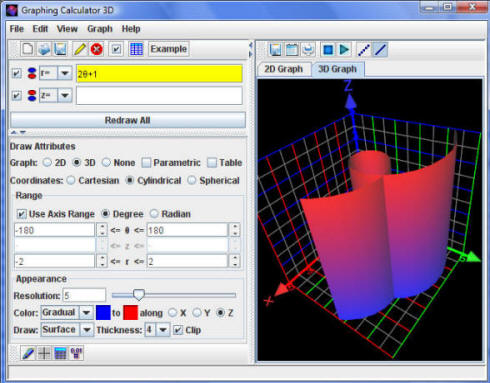The height and width of the screenshot is (383, 490).
Task: Start graph animation with play icon
Action: (344, 50)
